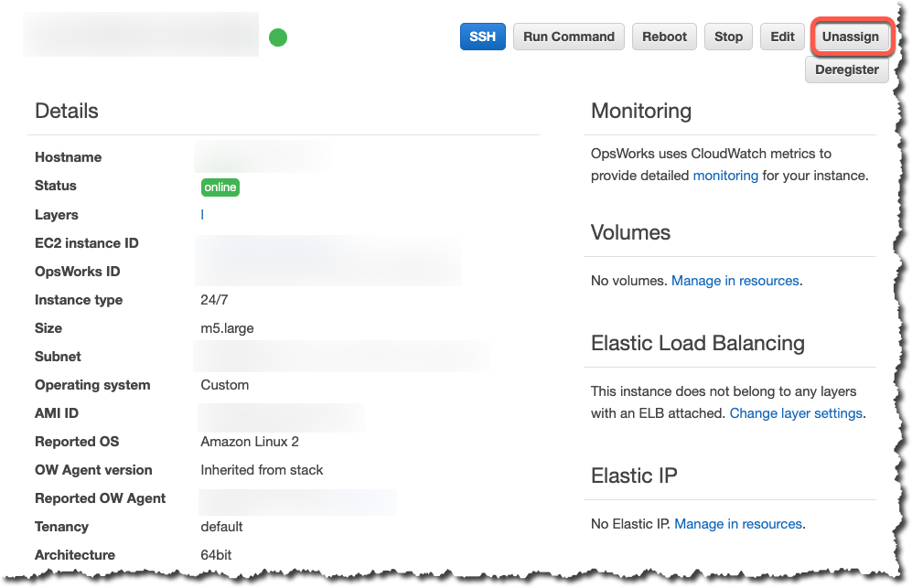The height and width of the screenshot is (588, 912).
Task: Select the m5.large size value
Action: click(x=227, y=328)
